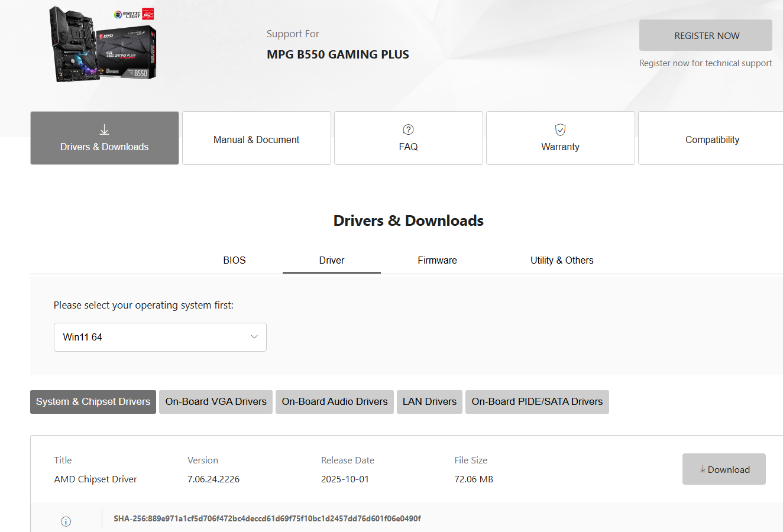
Task: Download the AMD Chipset Driver
Action: pos(724,469)
